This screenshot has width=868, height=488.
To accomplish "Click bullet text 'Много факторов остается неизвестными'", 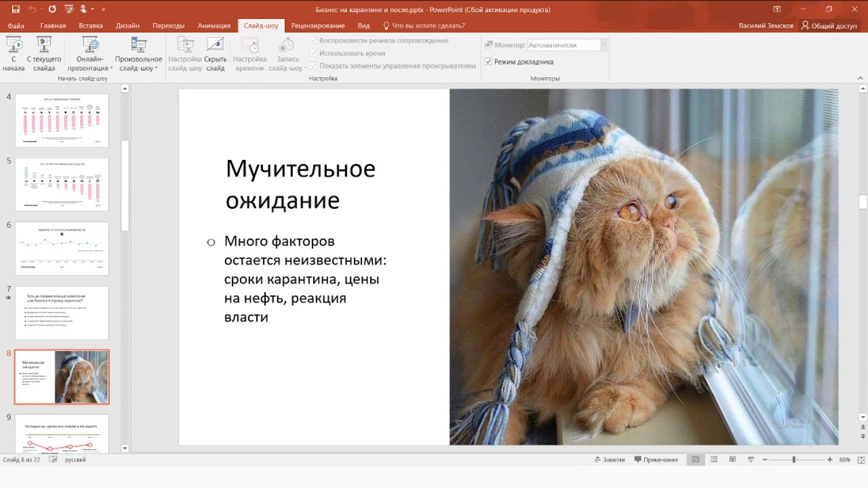I will pos(305,251).
